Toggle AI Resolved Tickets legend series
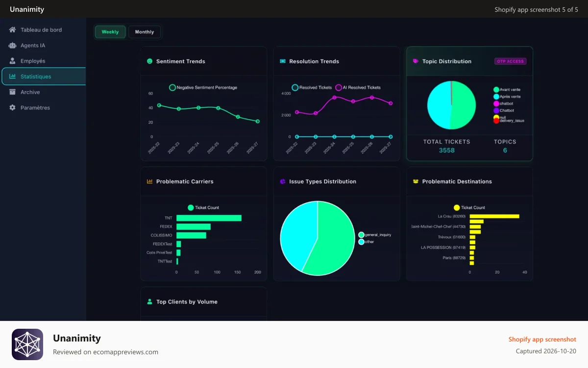The image size is (588, 368). click(358, 87)
